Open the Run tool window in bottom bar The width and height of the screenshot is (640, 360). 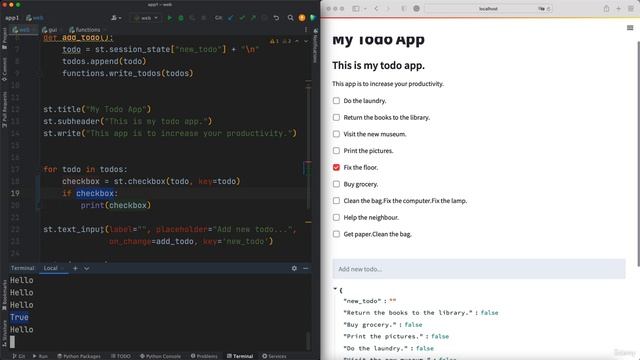pos(40,356)
